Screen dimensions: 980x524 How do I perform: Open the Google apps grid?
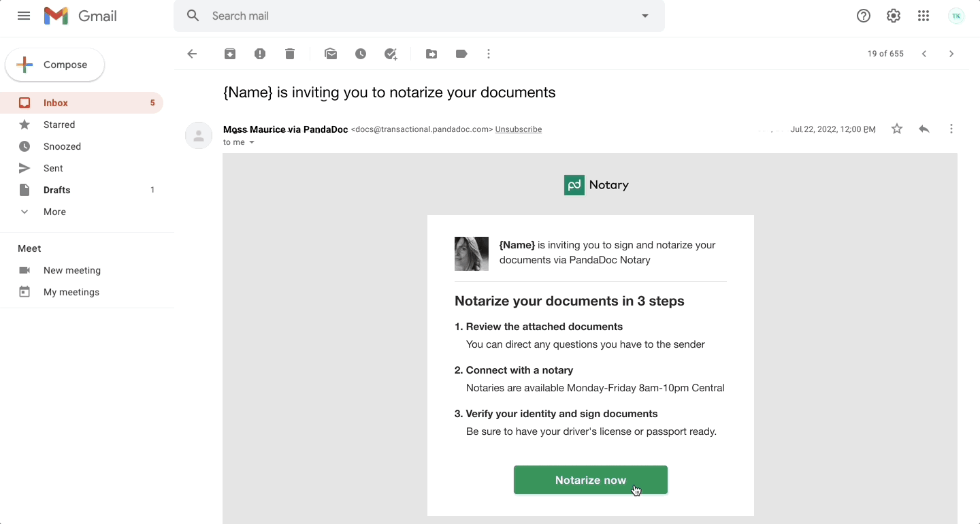coord(924,16)
